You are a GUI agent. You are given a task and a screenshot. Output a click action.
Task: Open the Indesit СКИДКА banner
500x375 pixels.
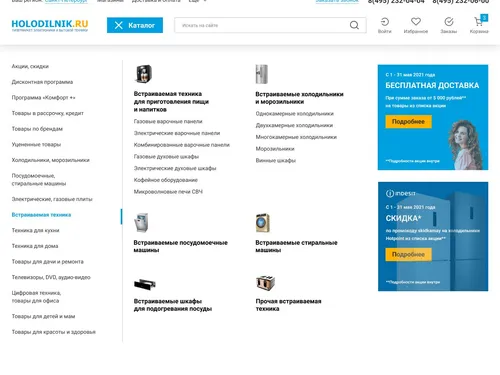point(433,237)
